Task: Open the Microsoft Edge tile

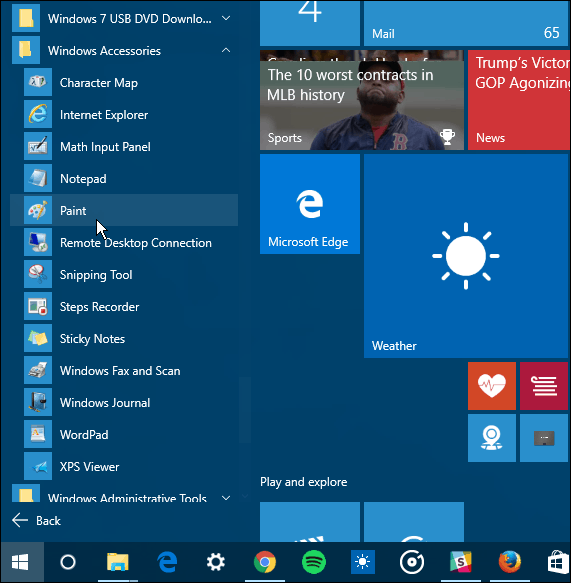Action: [310, 204]
